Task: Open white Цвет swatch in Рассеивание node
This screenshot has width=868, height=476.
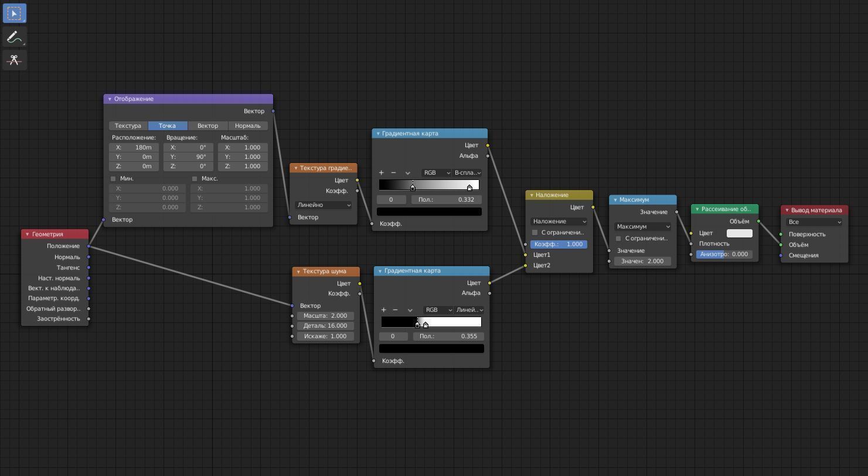Action: [x=740, y=233]
